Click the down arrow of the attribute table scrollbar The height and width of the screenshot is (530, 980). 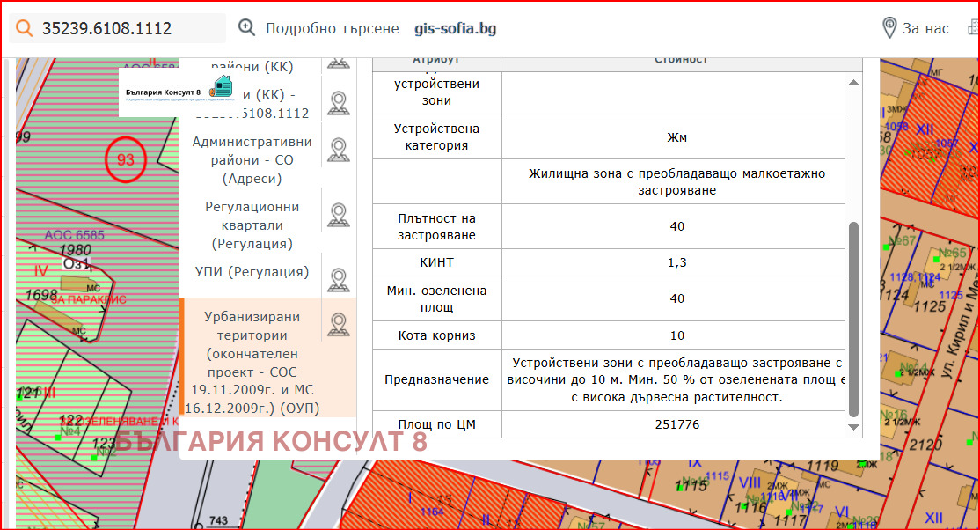pos(853,429)
